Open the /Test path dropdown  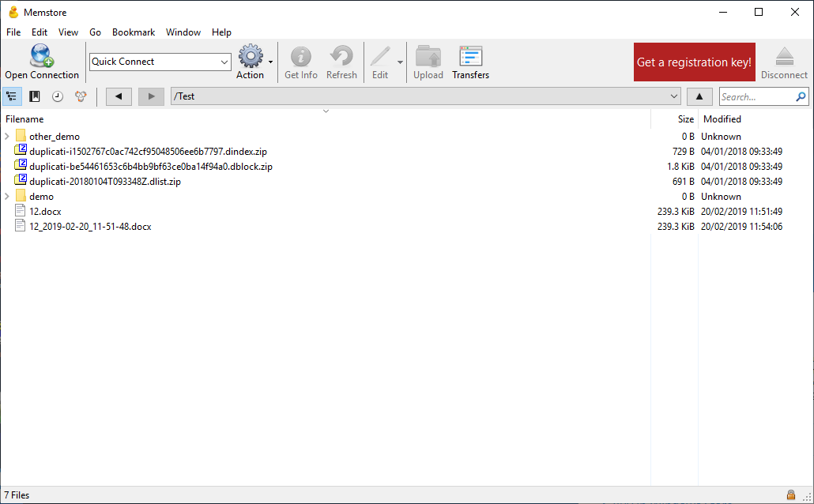674,96
